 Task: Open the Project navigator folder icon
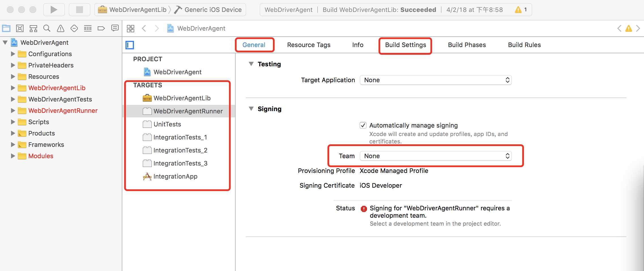(6, 28)
